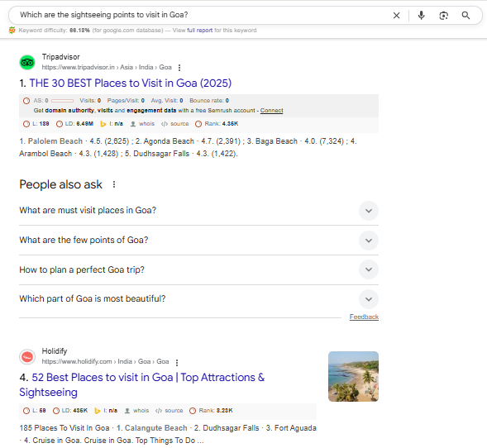This screenshot has width=487, height=448.
Task: Click the Holidify site name
Action: (x=55, y=351)
